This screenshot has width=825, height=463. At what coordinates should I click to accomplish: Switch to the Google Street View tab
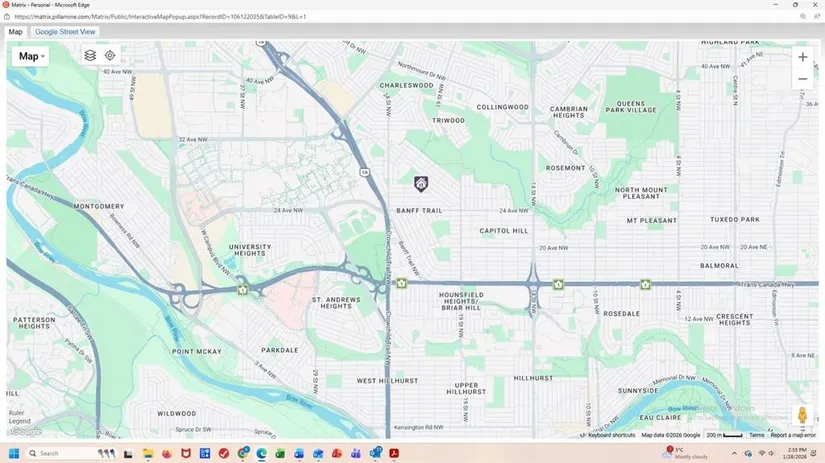pos(65,32)
